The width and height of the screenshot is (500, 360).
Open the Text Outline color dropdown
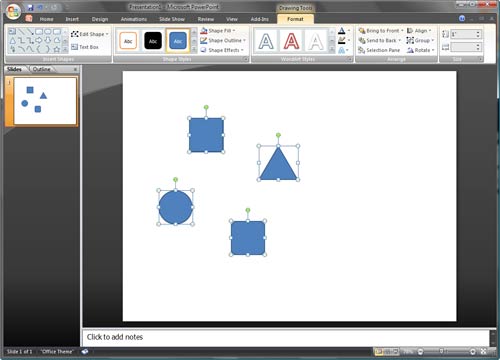[x=344, y=41]
